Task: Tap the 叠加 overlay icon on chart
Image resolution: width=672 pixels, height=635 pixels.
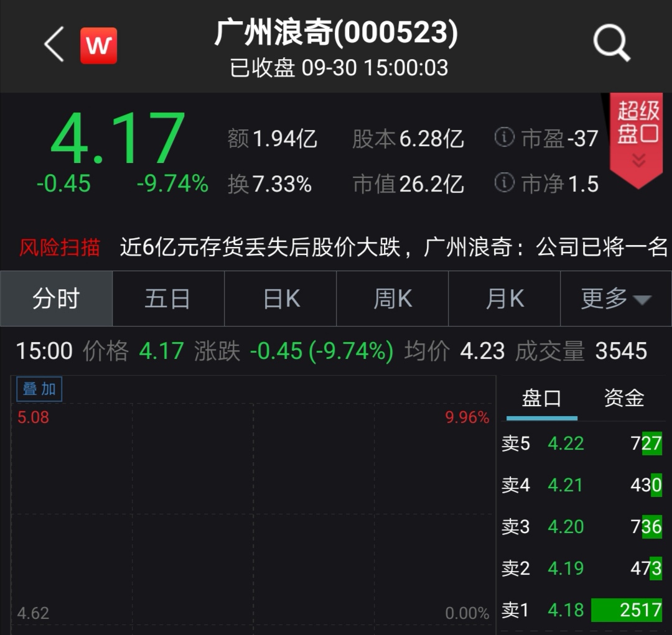Action: click(39, 389)
